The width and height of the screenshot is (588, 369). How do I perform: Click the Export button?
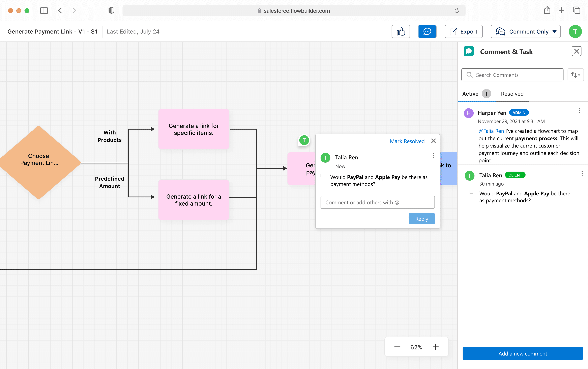[463, 31]
